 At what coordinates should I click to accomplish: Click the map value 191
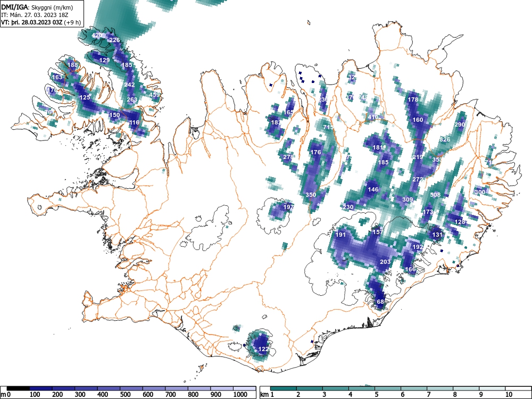(x=340, y=235)
